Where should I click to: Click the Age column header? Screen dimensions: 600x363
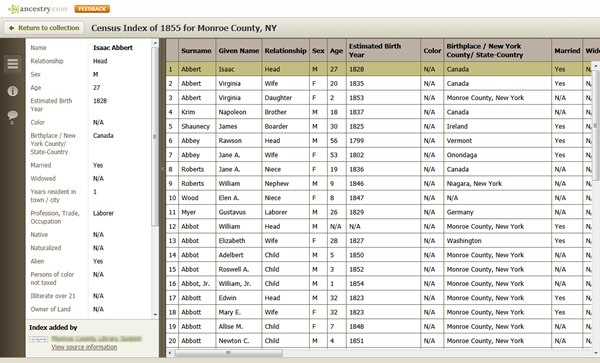(336, 50)
